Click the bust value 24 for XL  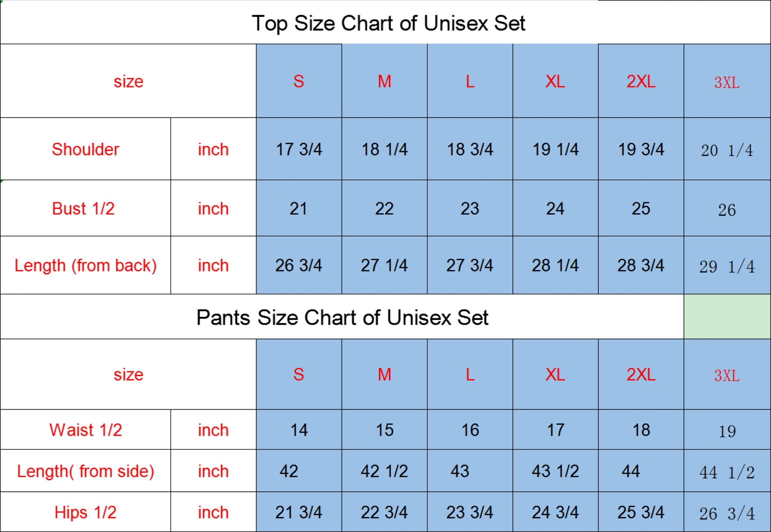(x=555, y=209)
